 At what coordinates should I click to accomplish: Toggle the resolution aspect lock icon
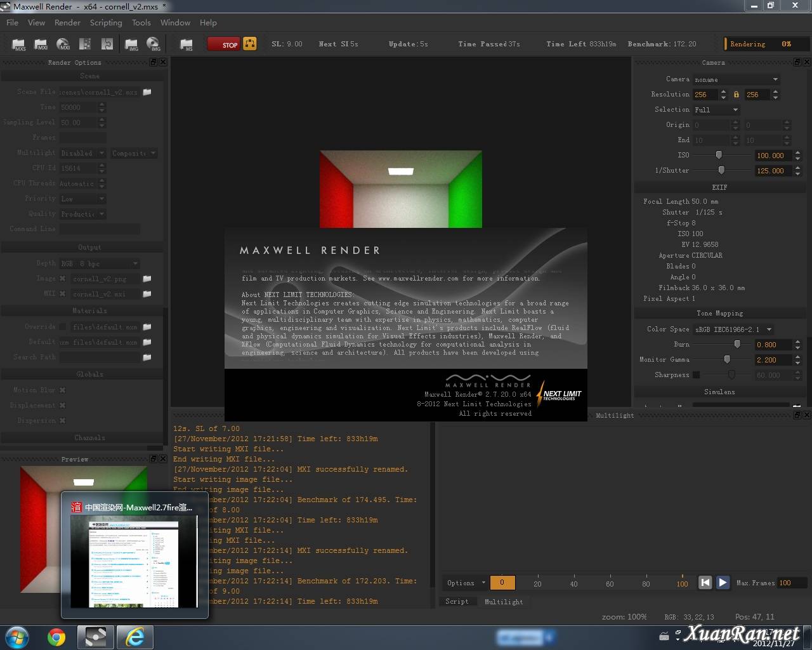tap(736, 95)
